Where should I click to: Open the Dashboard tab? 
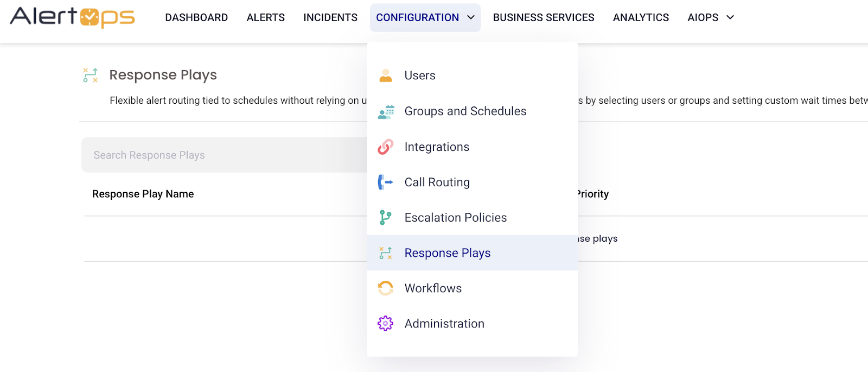click(196, 17)
